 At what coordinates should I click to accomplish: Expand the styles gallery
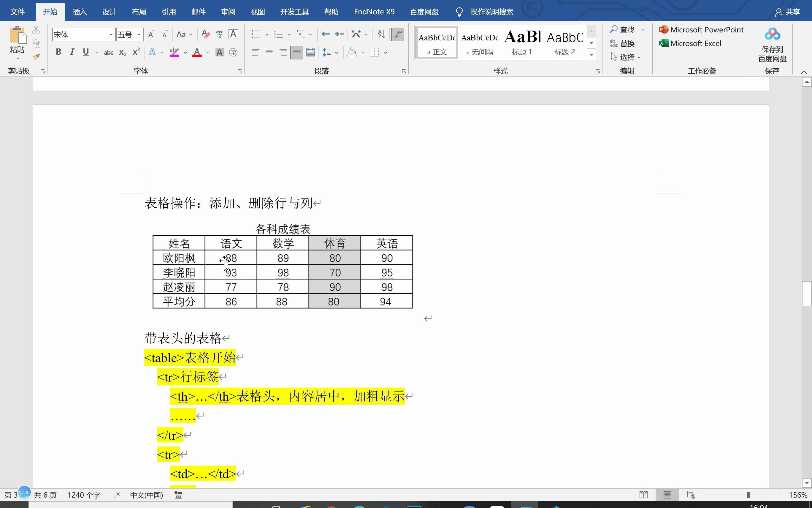[x=591, y=54]
